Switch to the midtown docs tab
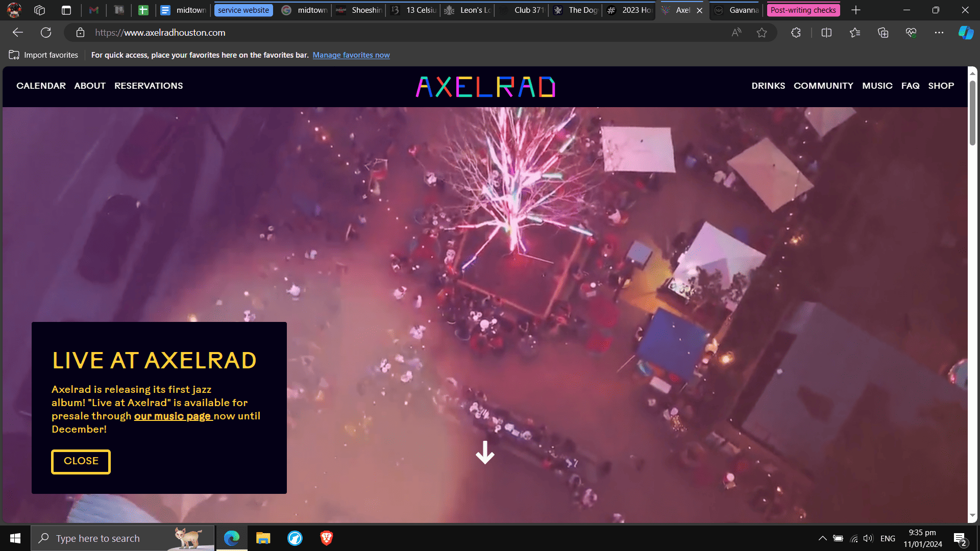The height and width of the screenshot is (551, 980). [184, 10]
